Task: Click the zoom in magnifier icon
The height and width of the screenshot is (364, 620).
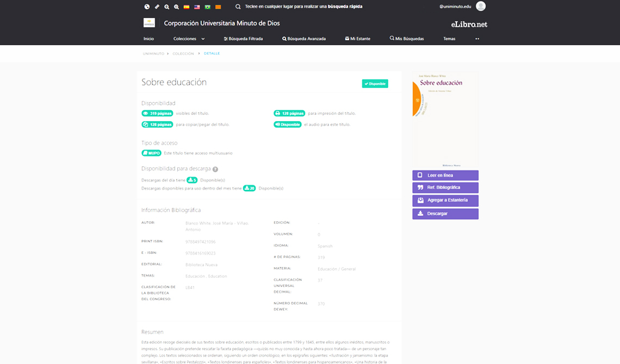Action: [176, 7]
